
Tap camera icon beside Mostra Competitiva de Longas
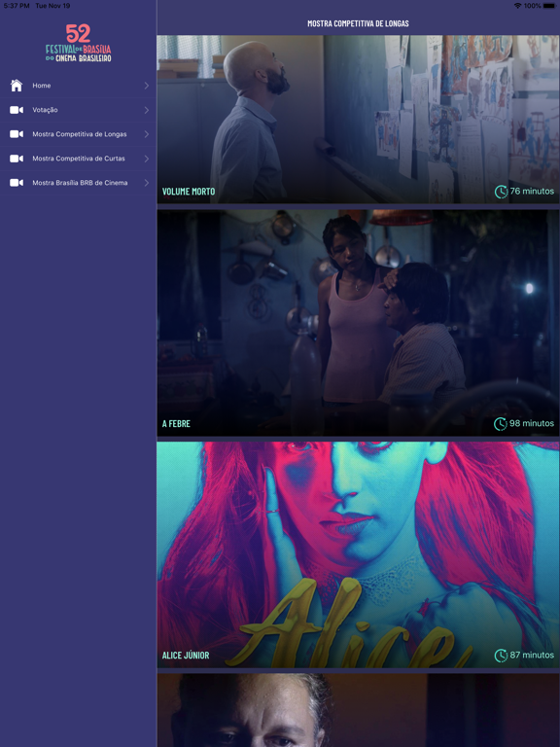pyautogui.click(x=17, y=134)
